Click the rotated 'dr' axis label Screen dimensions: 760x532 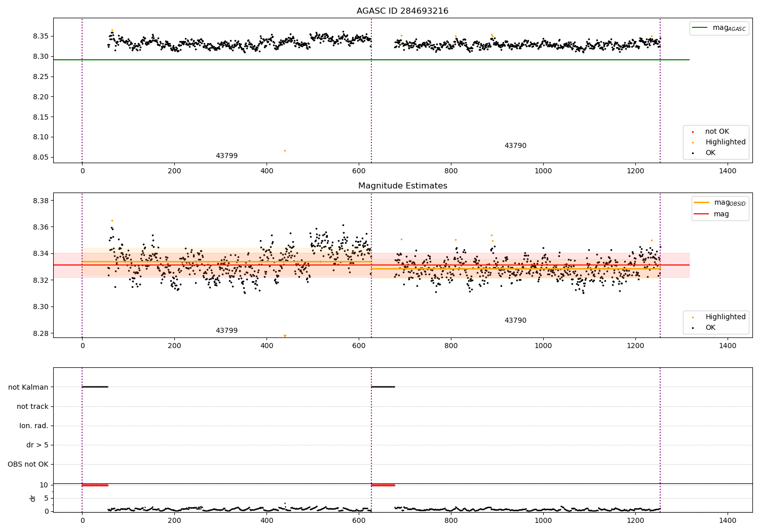point(33,498)
